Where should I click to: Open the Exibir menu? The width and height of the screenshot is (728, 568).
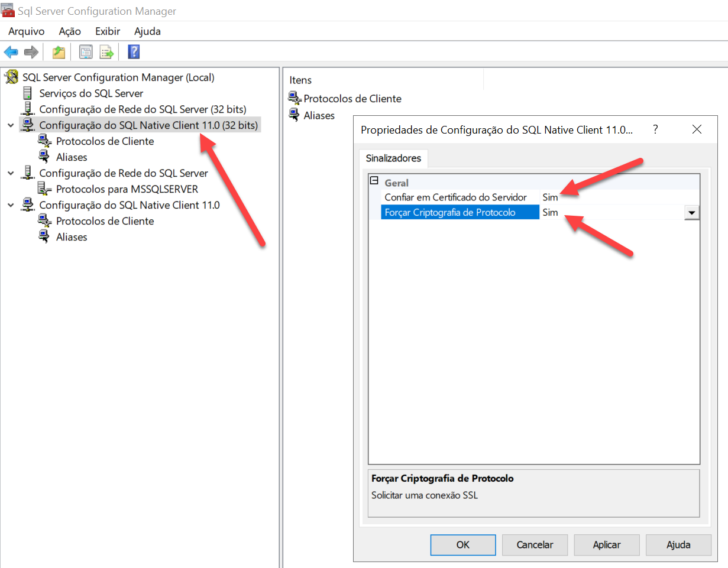[108, 31]
